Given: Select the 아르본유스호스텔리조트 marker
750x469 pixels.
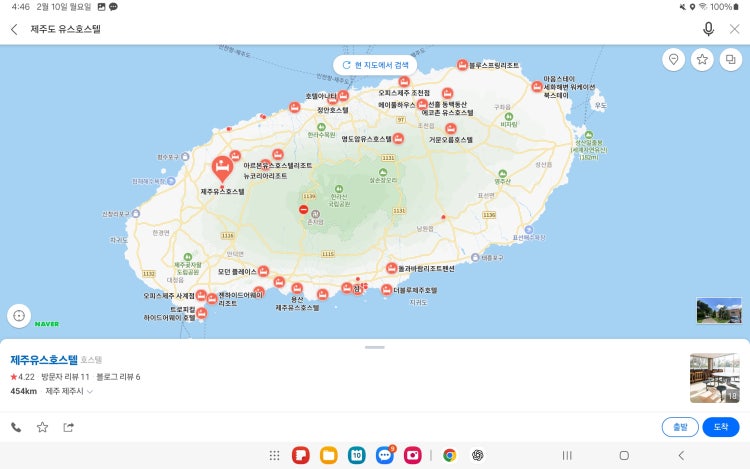Looking at the screenshot, I should pos(278,154).
